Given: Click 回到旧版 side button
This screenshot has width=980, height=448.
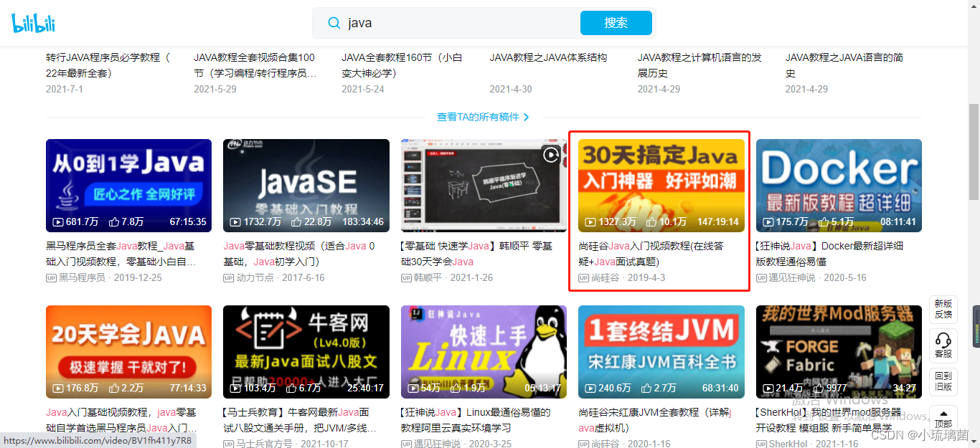Looking at the screenshot, I should pos(943,381).
